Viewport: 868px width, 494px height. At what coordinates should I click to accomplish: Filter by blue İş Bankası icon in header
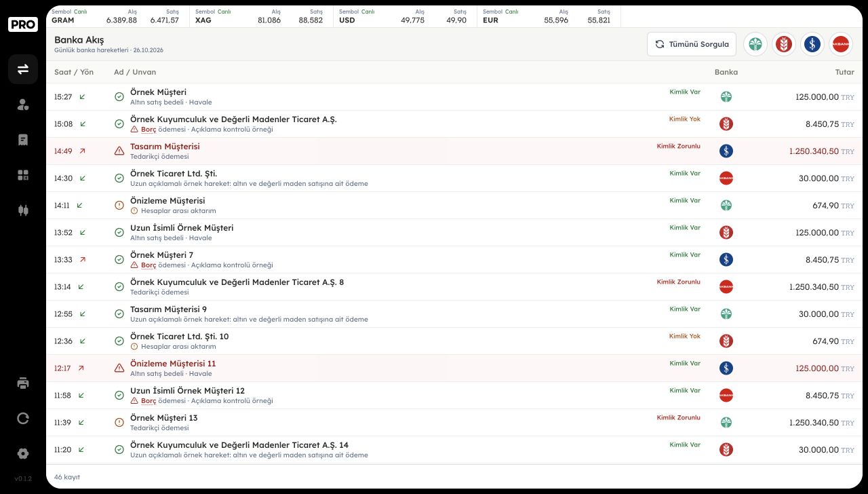coord(812,44)
